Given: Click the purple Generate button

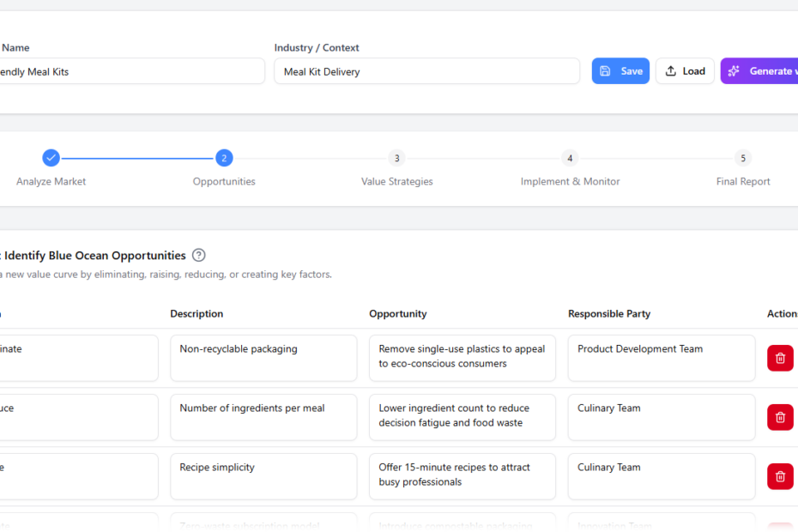Looking at the screenshot, I should click(x=759, y=71).
